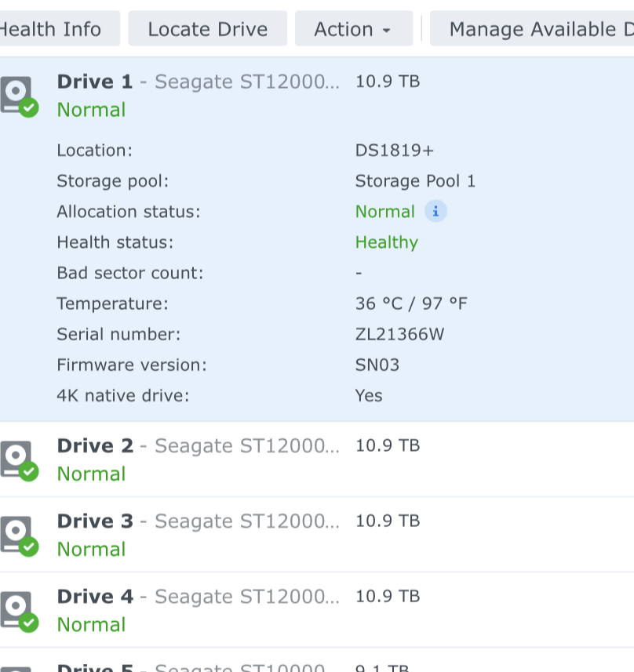Collapse the Drive 1 details row

pyautogui.click(x=317, y=95)
